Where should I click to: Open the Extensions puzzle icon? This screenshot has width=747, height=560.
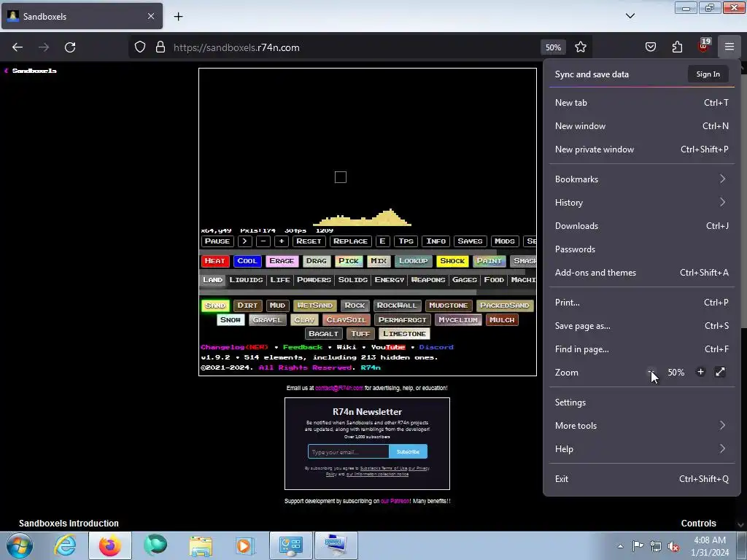point(677,47)
